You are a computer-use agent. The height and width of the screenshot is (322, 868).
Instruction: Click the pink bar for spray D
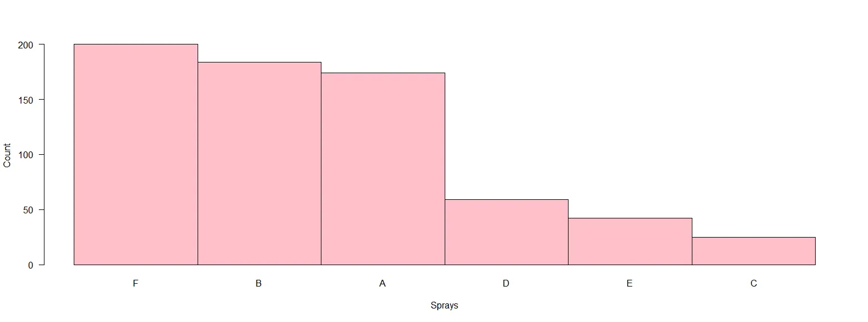click(506, 232)
